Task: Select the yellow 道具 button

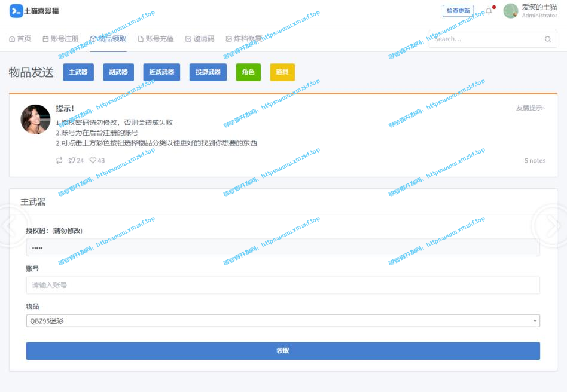Action: 282,72
